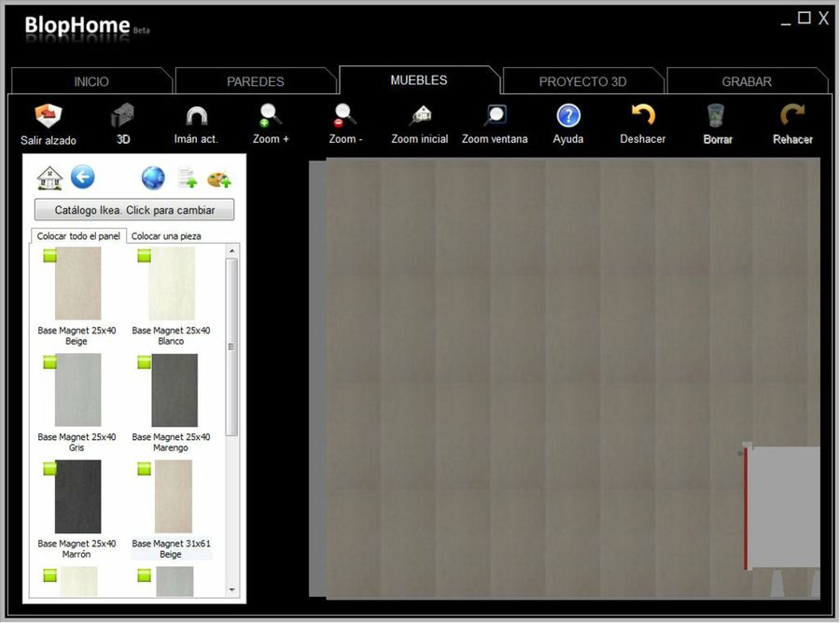
Task: Tick green box on Base Magnet 25x40 Marrón
Action: point(49,469)
